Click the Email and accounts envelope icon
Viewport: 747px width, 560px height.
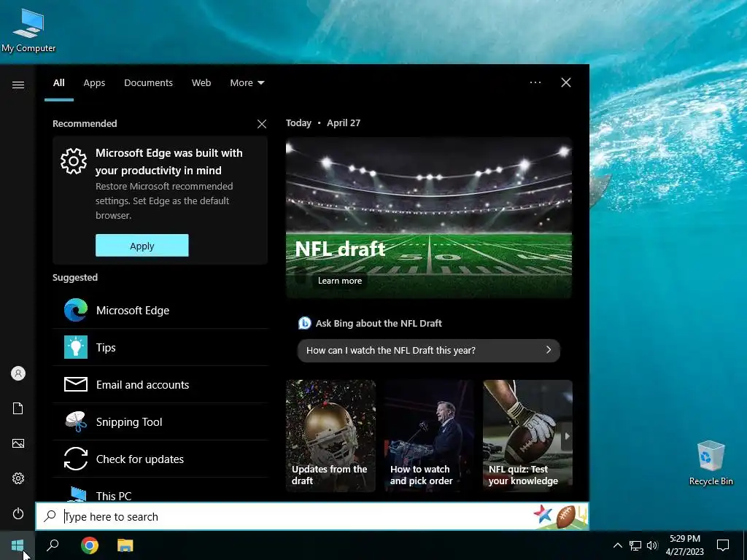[x=76, y=384]
